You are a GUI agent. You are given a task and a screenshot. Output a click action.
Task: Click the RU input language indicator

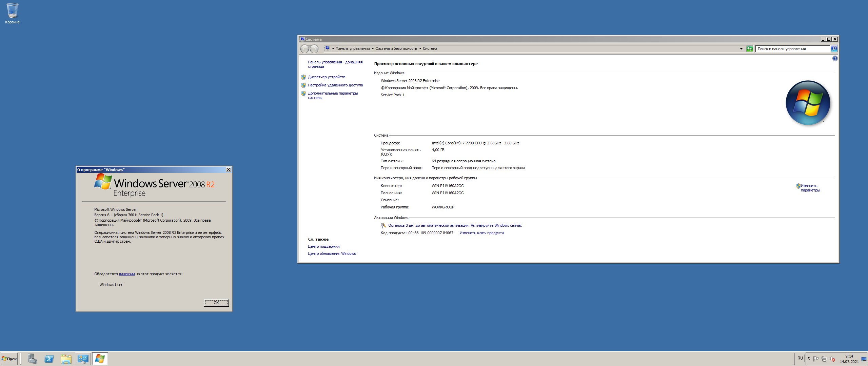click(x=800, y=359)
